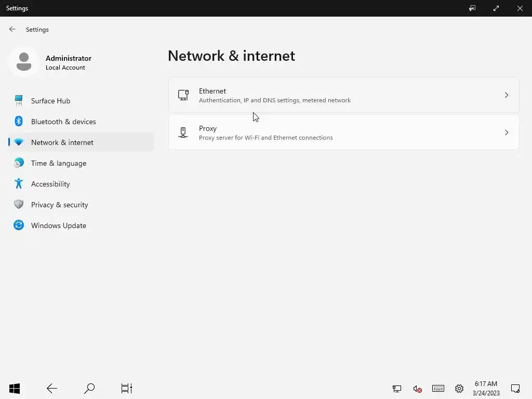Go back using the Settings back arrow
532x399 pixels.
12,30
